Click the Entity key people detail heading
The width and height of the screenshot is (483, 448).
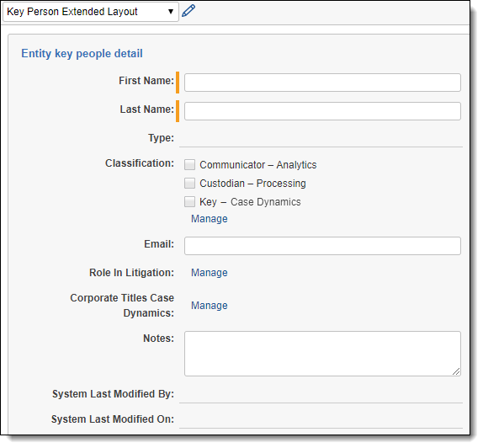pos(82,53)
